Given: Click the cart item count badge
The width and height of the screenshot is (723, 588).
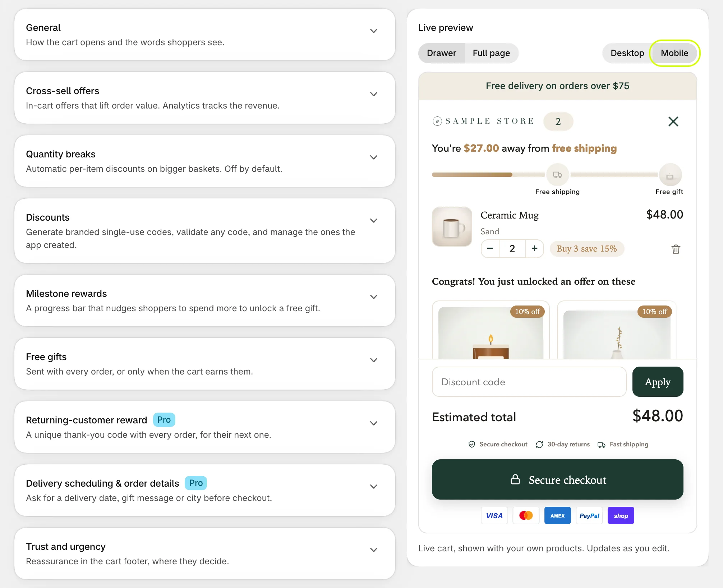Looking at the screenshot, I should pyautogui.click(x=558, y=121).
